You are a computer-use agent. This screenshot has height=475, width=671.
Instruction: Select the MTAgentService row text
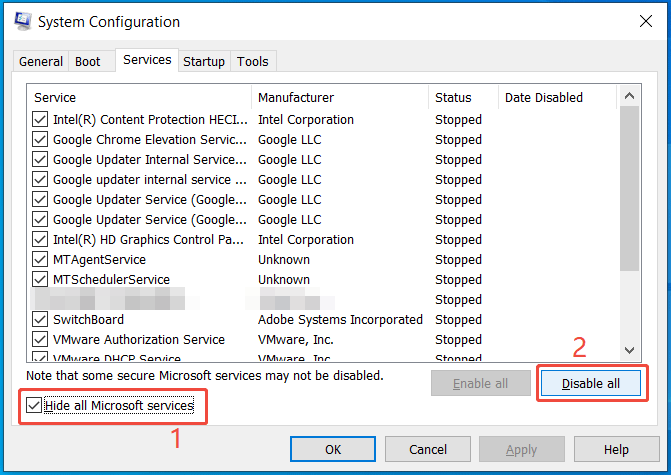pyautogui.click(x=99, y=260)
